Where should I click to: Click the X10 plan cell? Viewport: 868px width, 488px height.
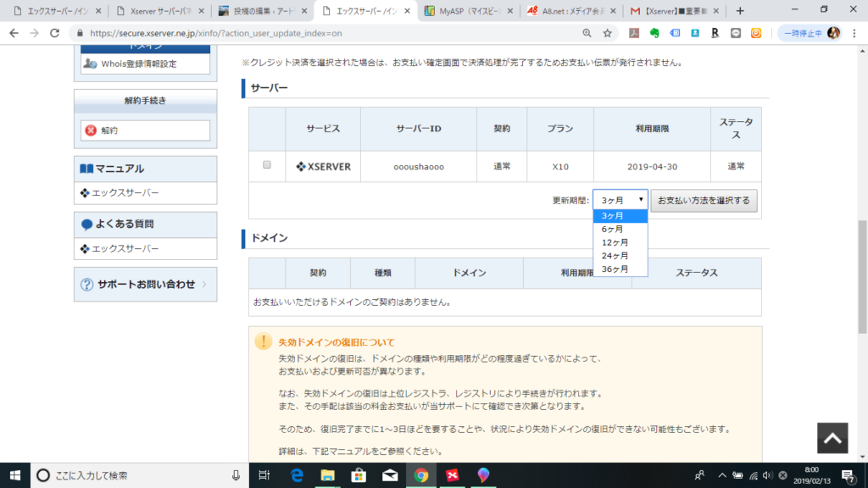tap(560, 167)
